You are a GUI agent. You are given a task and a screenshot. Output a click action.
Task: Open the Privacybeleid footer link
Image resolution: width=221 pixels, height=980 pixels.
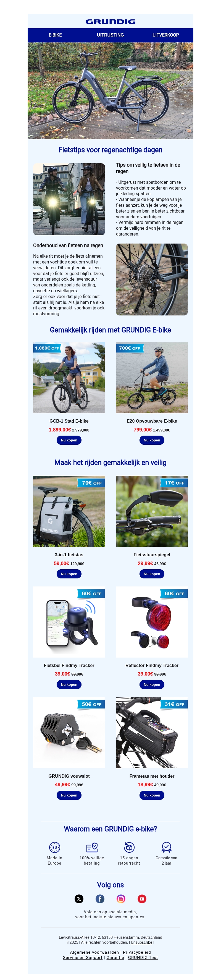tap(137, 952)
